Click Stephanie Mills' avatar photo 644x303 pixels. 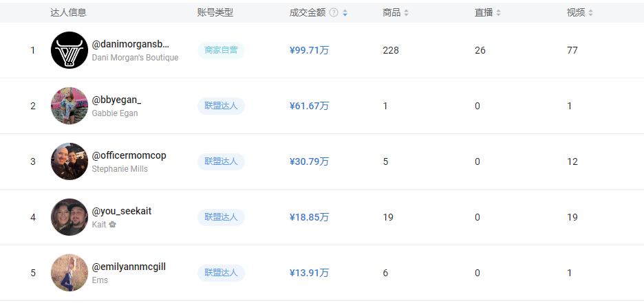pos(69,161)
